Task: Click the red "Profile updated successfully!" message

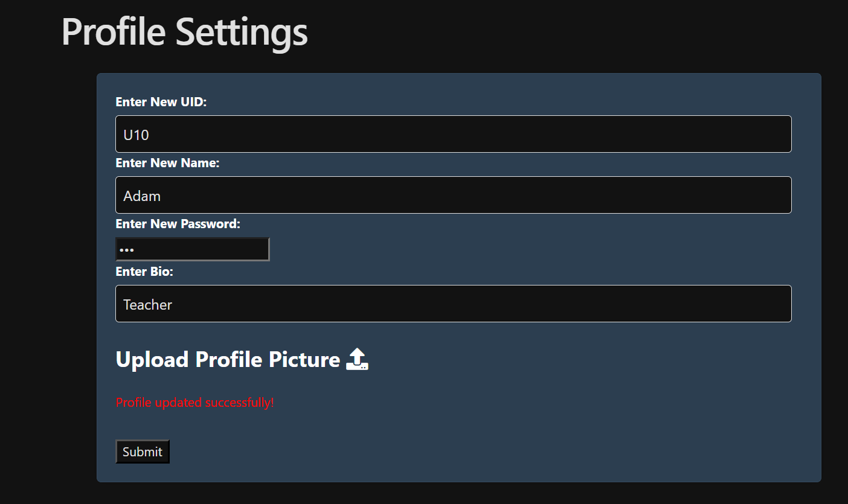Action: click(x=194, y=403)
